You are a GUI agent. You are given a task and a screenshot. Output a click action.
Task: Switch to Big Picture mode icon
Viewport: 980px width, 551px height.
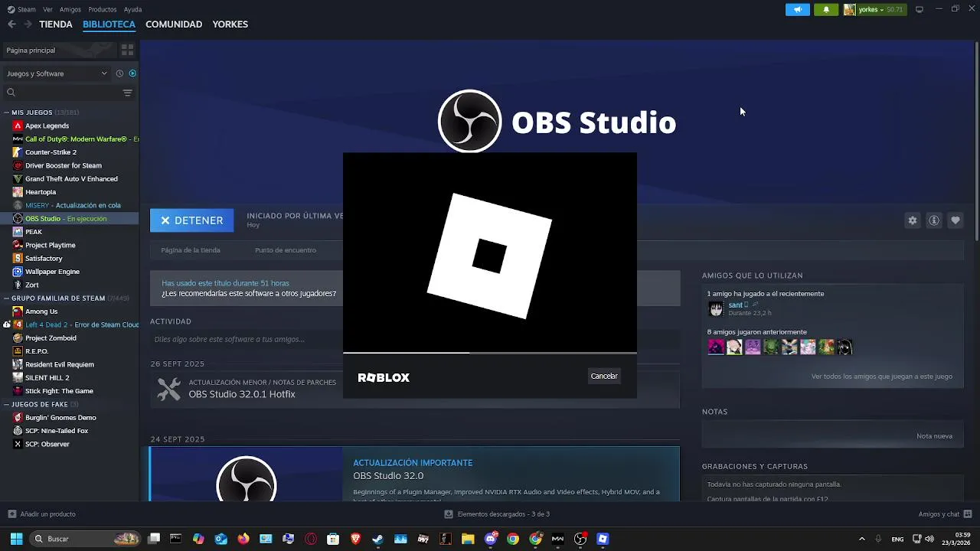click(920, 9)
